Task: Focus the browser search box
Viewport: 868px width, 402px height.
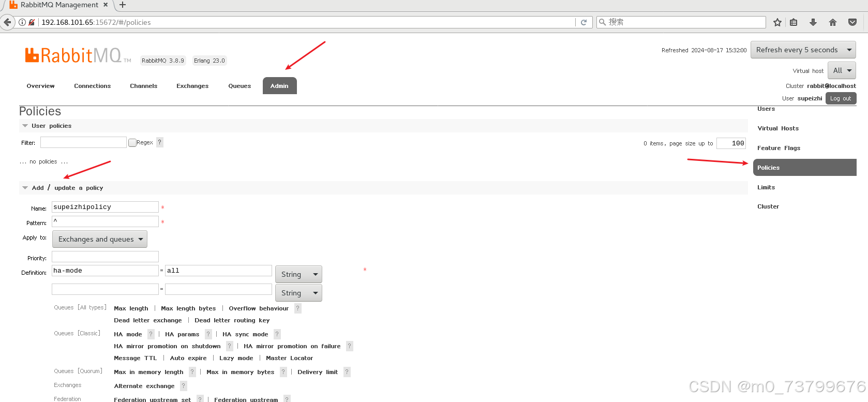Action: click(681, 22)
